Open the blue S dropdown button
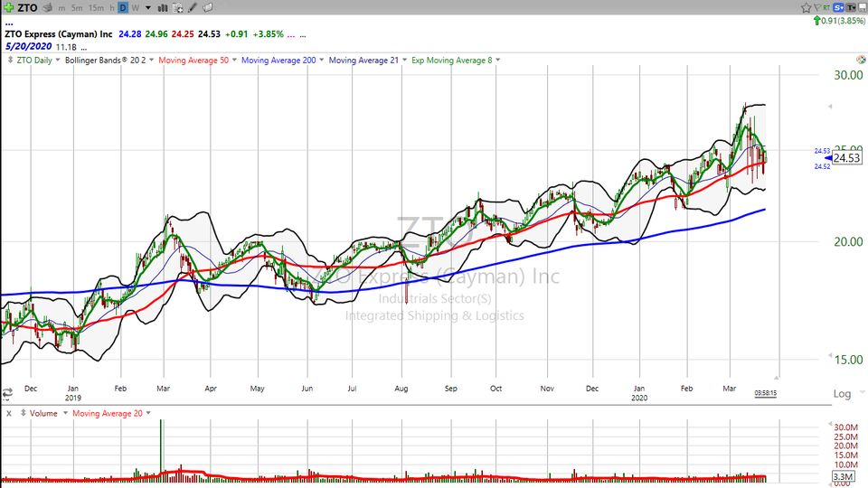868x488 pixels. [x=839, y=8]
